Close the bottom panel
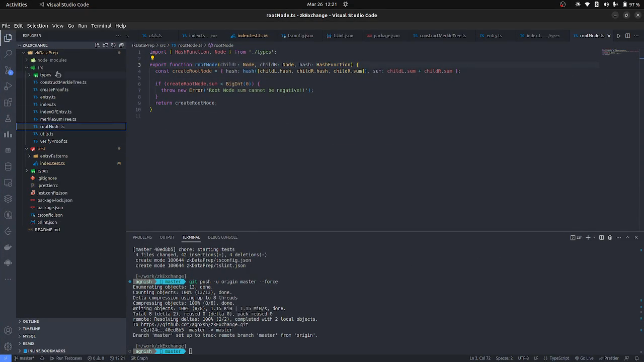This screenshot has width=644, height=362. (x=636, y=237)
